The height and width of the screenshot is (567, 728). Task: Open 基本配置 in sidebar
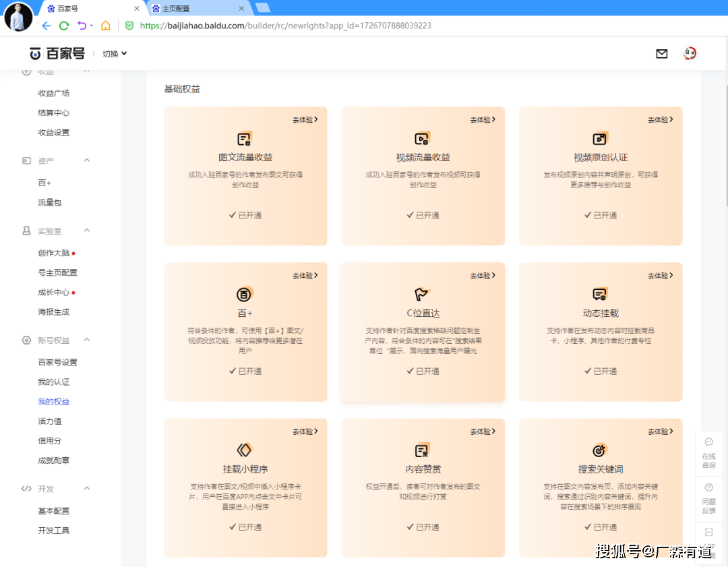(x=54, y=511)
